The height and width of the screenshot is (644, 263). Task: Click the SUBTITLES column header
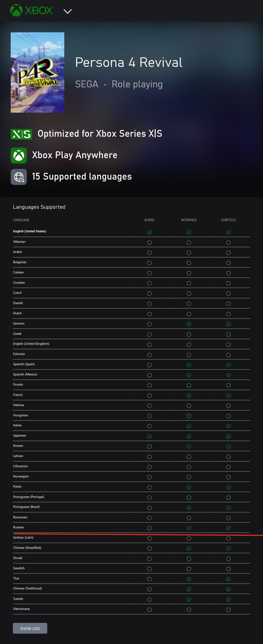(228, 220)
